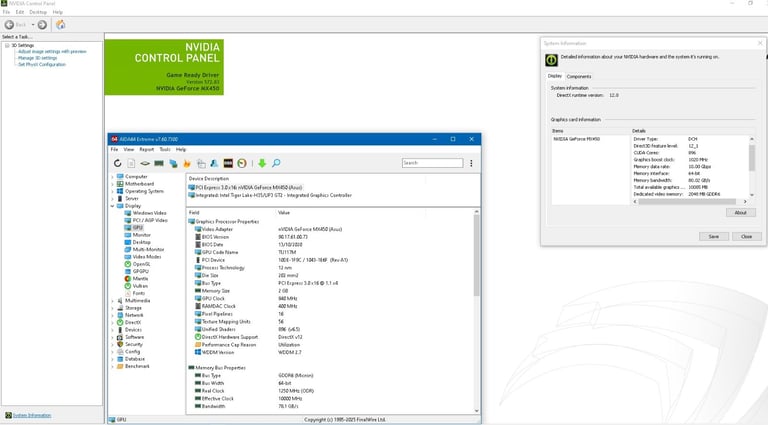Expand the Operating System tree node
This screenshot has height=425, width=768.
[x=113, y=191]
